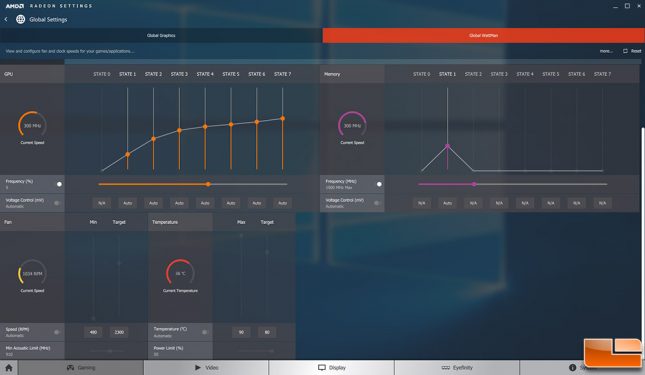Click the fan target speed 2300 field
The height and width of the screenshot is (375, 645).
[x=119, y=332]
